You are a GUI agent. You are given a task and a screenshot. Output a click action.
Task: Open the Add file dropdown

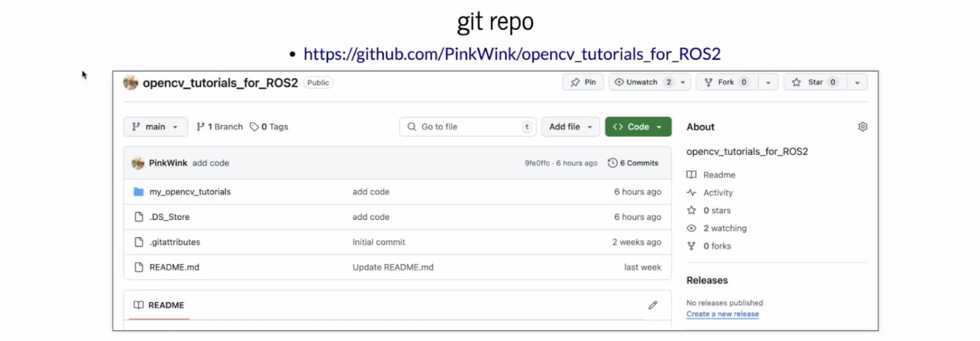click(x=571, y=127)
